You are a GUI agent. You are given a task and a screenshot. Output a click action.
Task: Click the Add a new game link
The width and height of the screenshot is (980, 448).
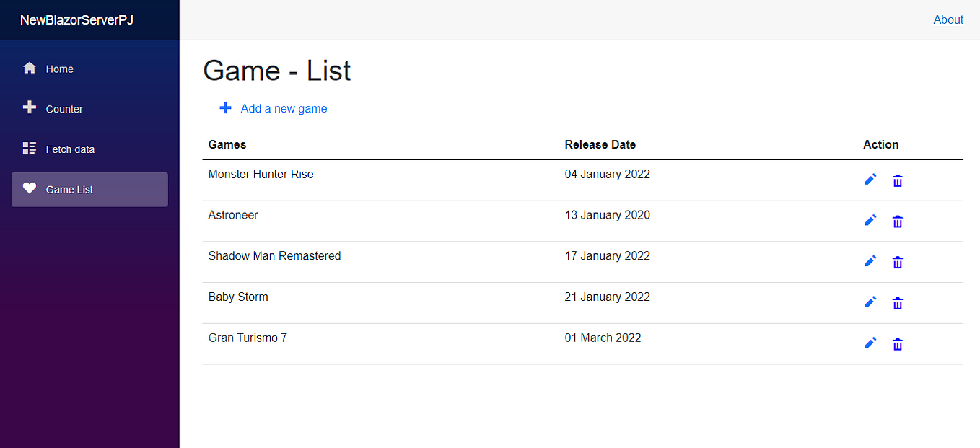(x=284, y=109)
